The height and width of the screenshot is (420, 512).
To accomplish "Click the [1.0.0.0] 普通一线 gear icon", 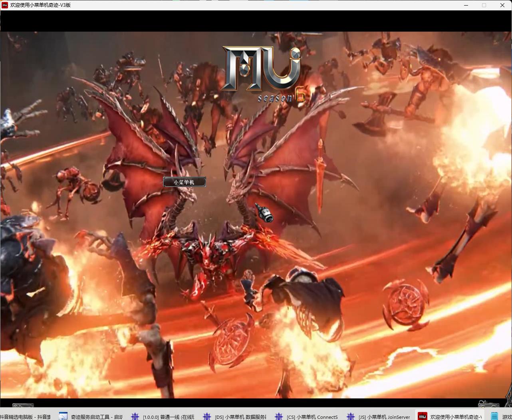I will pyautogui.click(x=135, y=416).
